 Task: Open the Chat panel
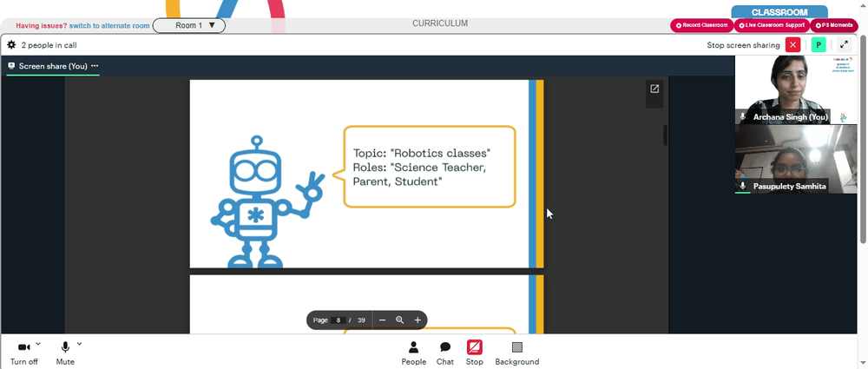pos(445,353)
